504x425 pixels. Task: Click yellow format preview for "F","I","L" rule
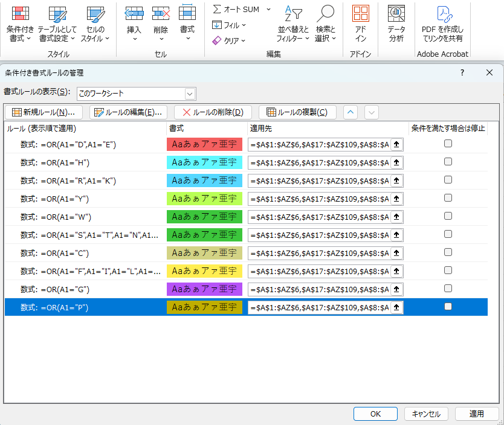[204, 271]
